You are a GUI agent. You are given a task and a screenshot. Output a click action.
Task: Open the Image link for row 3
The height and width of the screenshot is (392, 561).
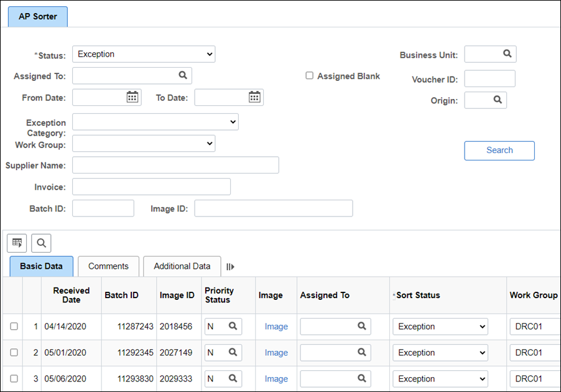276,379
